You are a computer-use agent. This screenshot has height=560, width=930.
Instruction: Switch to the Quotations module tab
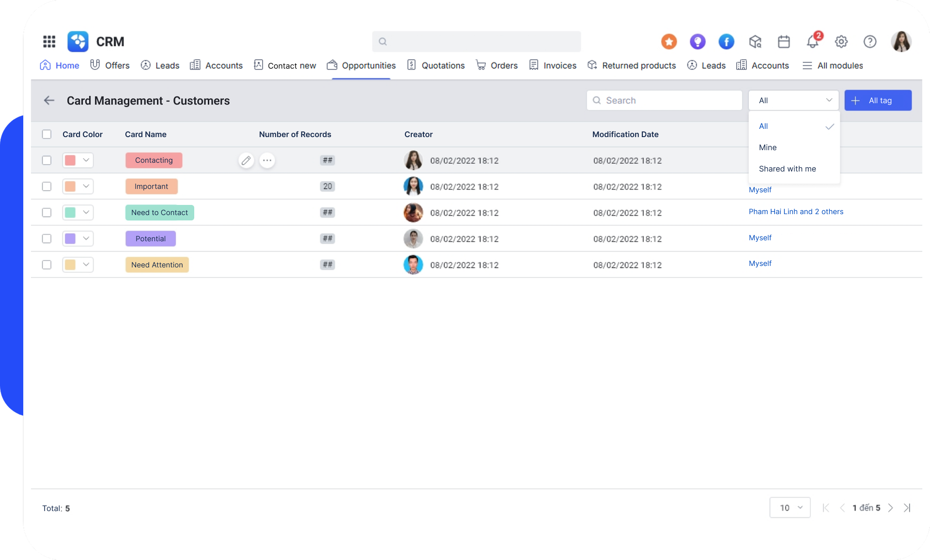[442, 65]
